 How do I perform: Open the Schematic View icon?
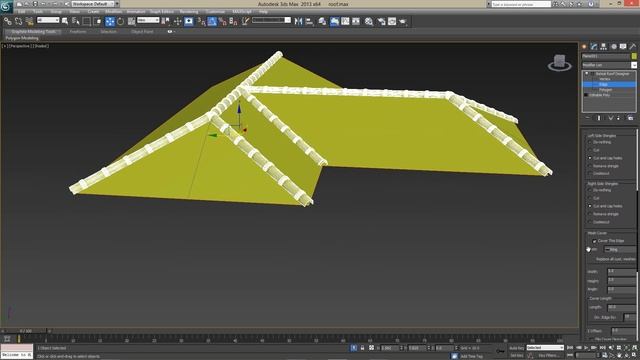(x=356, y=21)
